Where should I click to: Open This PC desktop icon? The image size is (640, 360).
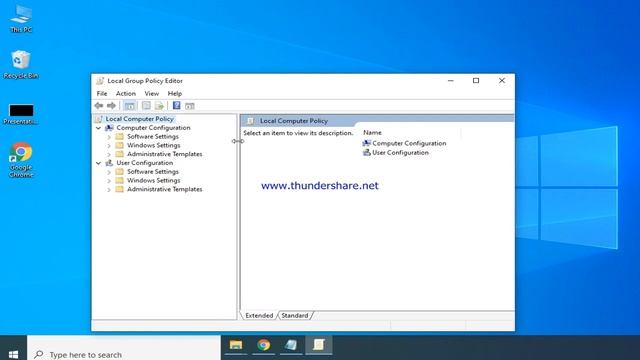click(x=21, y=19)
